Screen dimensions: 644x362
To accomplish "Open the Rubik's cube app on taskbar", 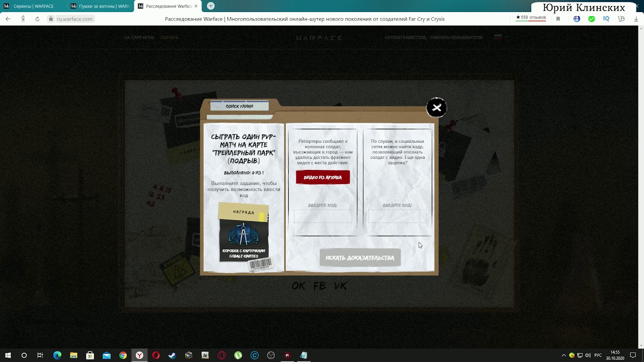I will point(189,355).
